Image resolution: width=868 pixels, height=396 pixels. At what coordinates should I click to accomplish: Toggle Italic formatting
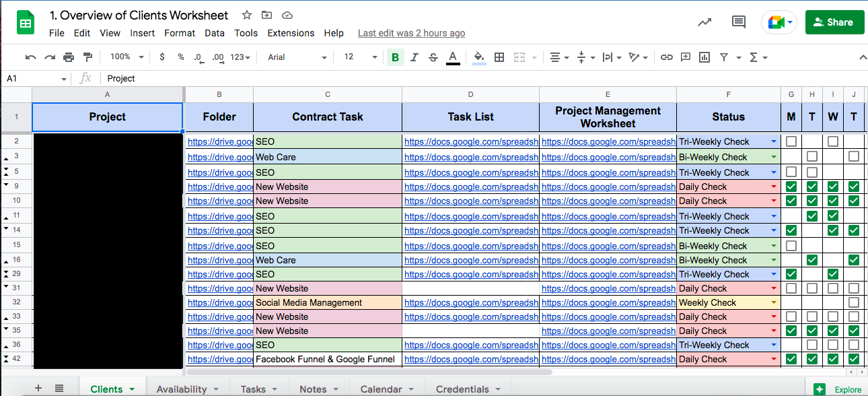coord(414,57)
